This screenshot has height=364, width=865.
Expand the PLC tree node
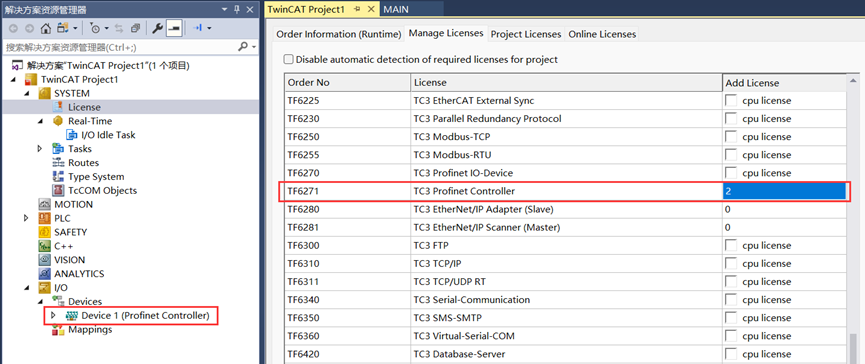click(x=26, y=218)
